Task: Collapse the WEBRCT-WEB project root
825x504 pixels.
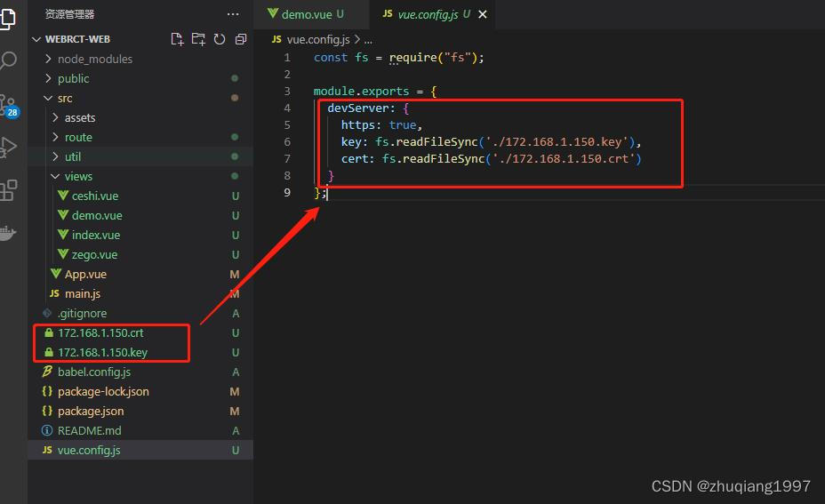Action: click(78, 39)
